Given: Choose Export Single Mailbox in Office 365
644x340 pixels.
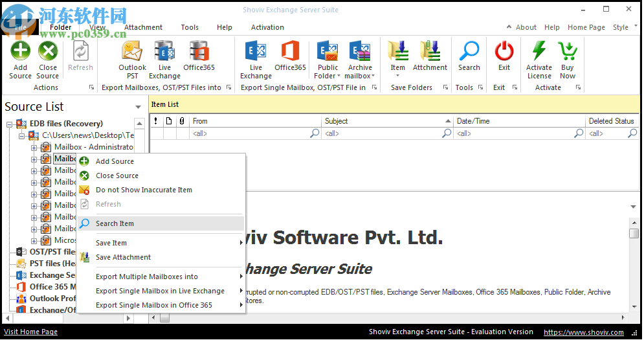Looking at the screenshot, I should point(161,305).
